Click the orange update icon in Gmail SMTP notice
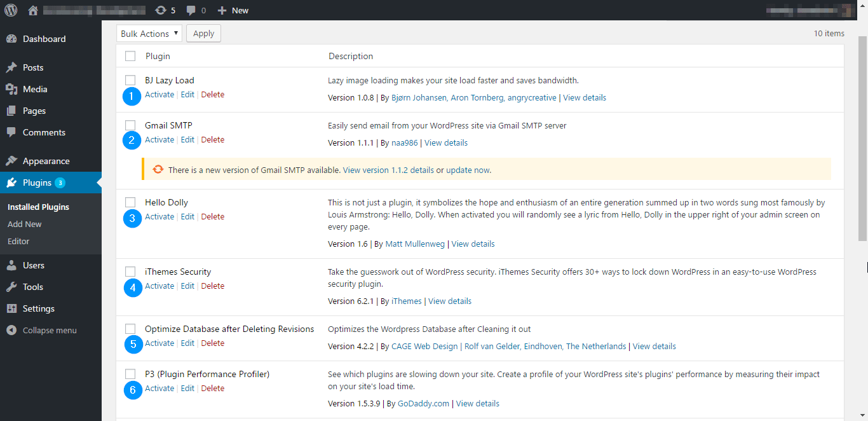This screenshot has height=421, width=868. click(x=158, y=170)
